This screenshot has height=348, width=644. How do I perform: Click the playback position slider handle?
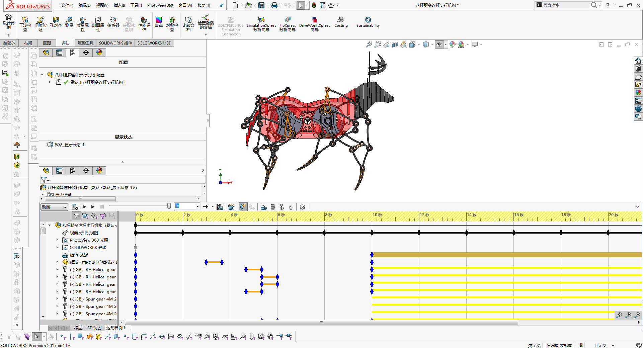click(x=169, y=206)
